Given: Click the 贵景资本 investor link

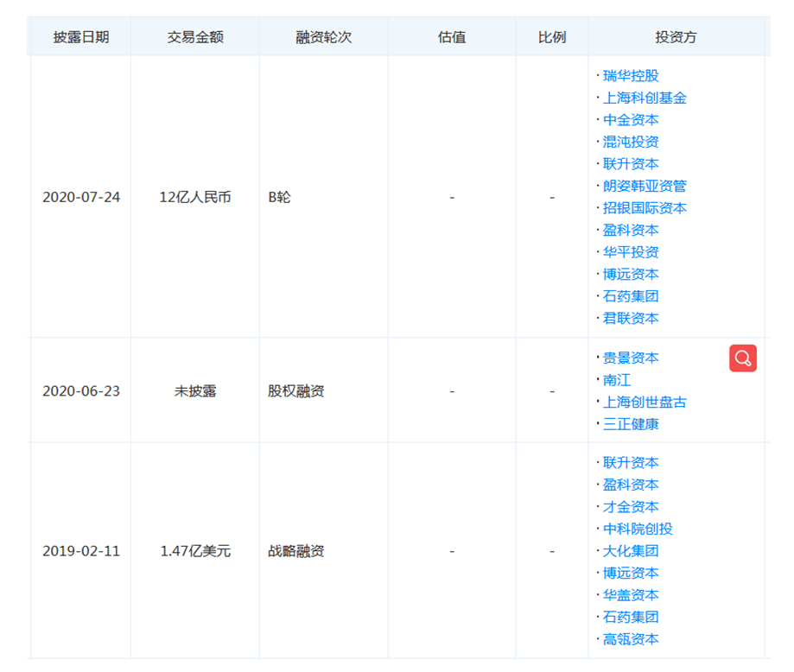Looking at the screenshot, I should tap(631, 358).
